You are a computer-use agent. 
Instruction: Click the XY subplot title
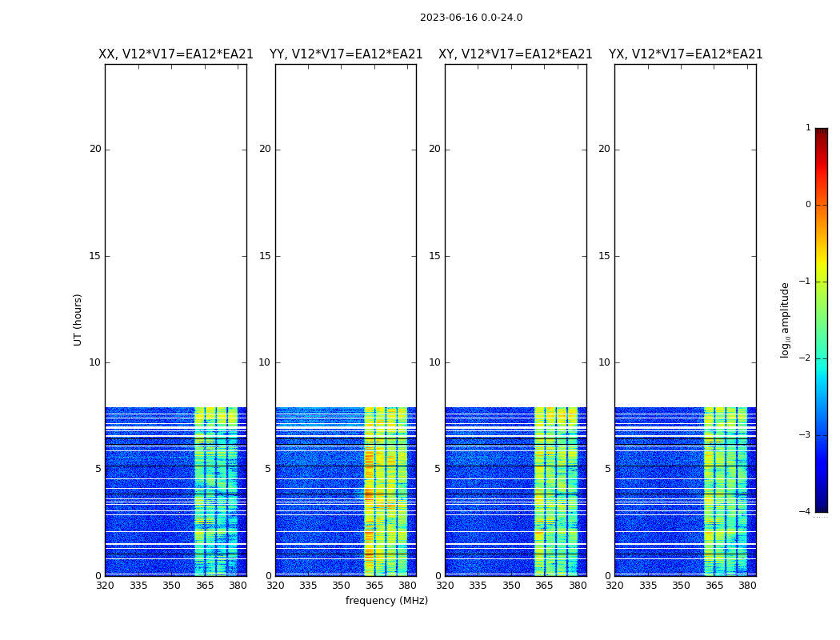[515, 54]
